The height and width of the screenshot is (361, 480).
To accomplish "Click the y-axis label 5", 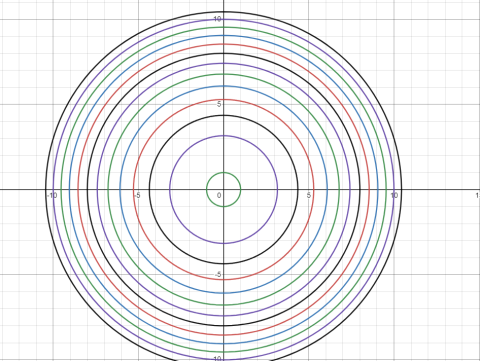I will 219,104.
